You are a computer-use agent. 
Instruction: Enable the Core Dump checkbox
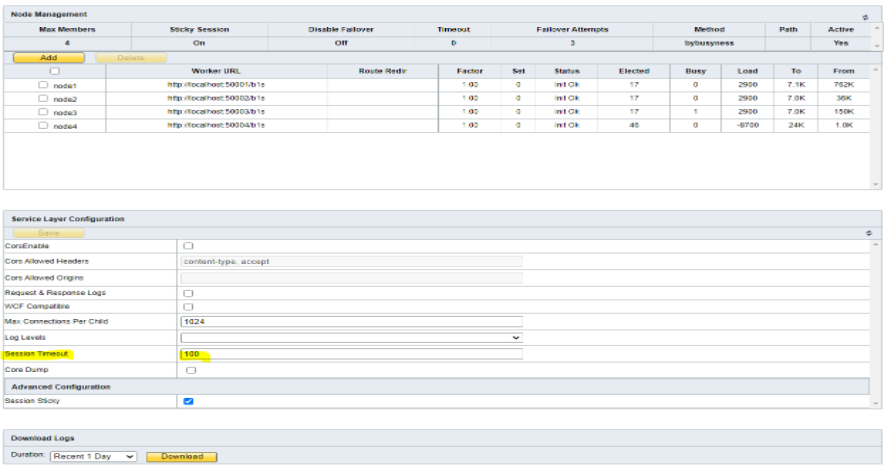click(x=191, y=370)
